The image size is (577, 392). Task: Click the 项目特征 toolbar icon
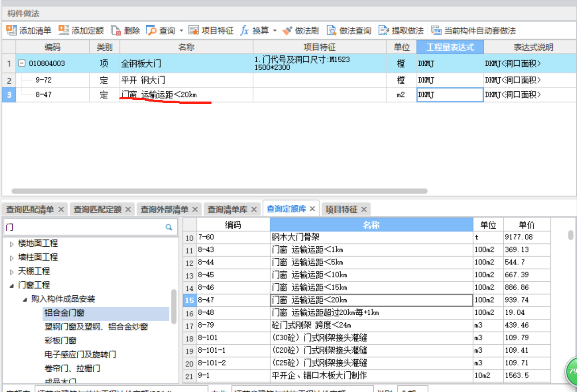point(194,30)
